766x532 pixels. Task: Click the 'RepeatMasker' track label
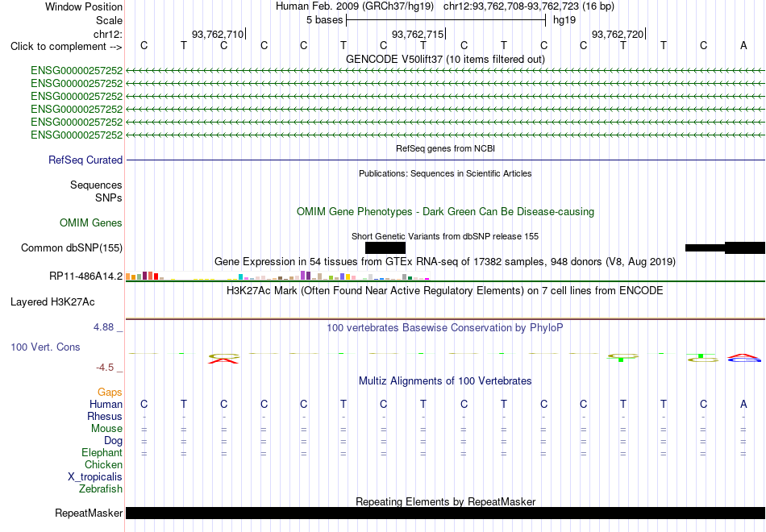click(x=89, y=513)
